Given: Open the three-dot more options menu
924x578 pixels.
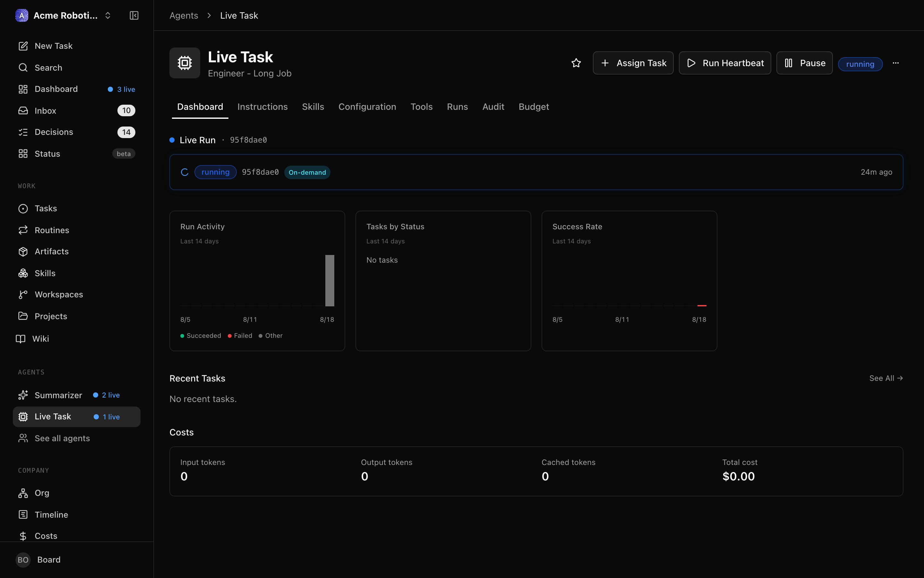Looking at the screenshot, I should (896, 63).
